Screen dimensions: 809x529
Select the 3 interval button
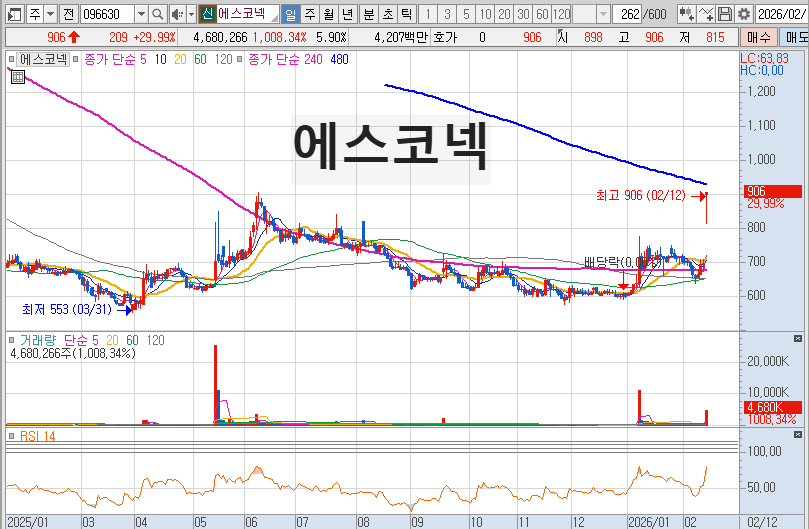[447, 14]
